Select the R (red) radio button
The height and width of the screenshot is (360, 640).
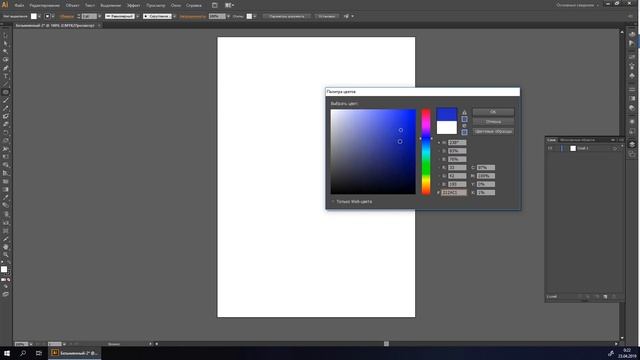click(x=439, y=168)
